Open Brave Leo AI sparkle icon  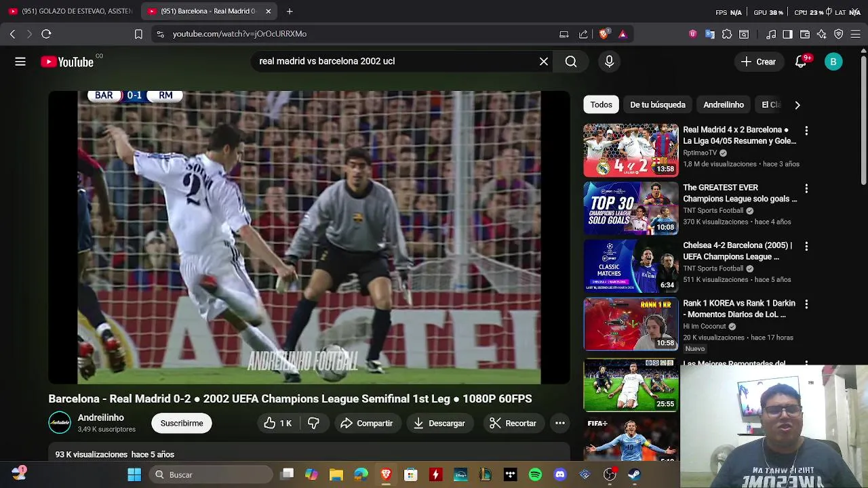tap(822, 34)
